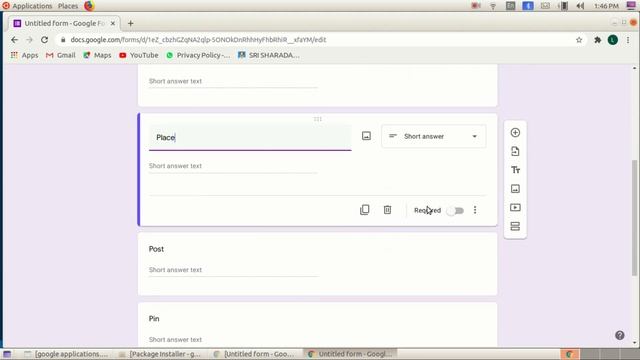
Task: Open the YouTube bookmark
Action: (x=139, y=55)
